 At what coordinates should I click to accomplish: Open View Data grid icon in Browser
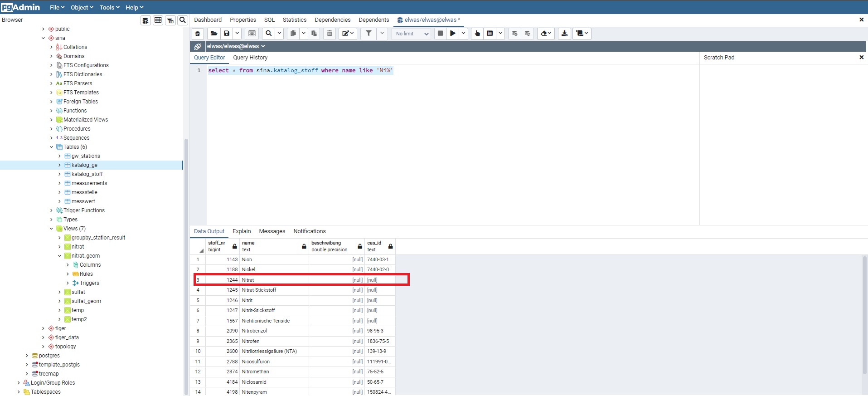tap(158, 20)
